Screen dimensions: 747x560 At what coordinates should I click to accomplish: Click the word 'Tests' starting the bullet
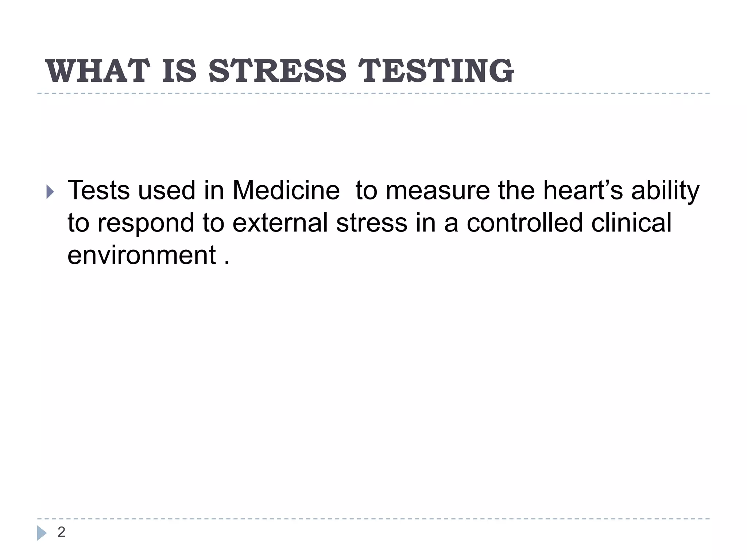[98, 190]
